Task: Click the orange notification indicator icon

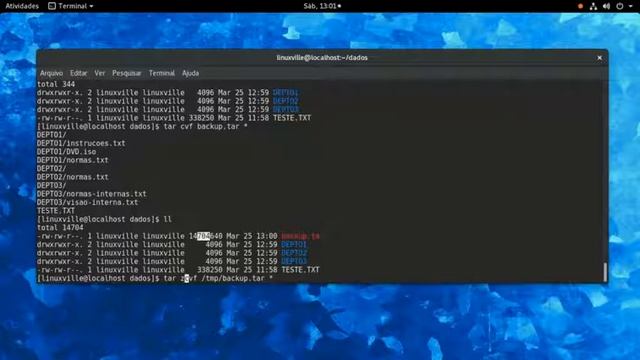Action: click(x=580, y=6)
